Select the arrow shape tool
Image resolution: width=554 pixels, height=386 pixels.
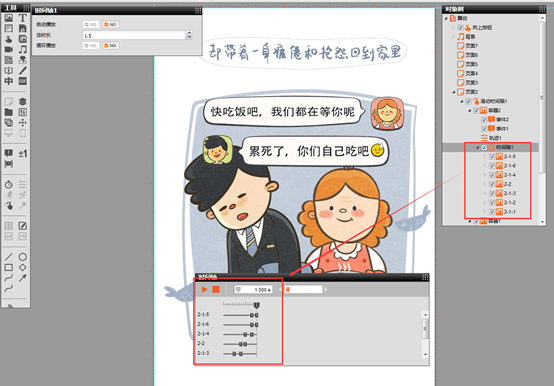pyautogui.click(x=23, y=278)
